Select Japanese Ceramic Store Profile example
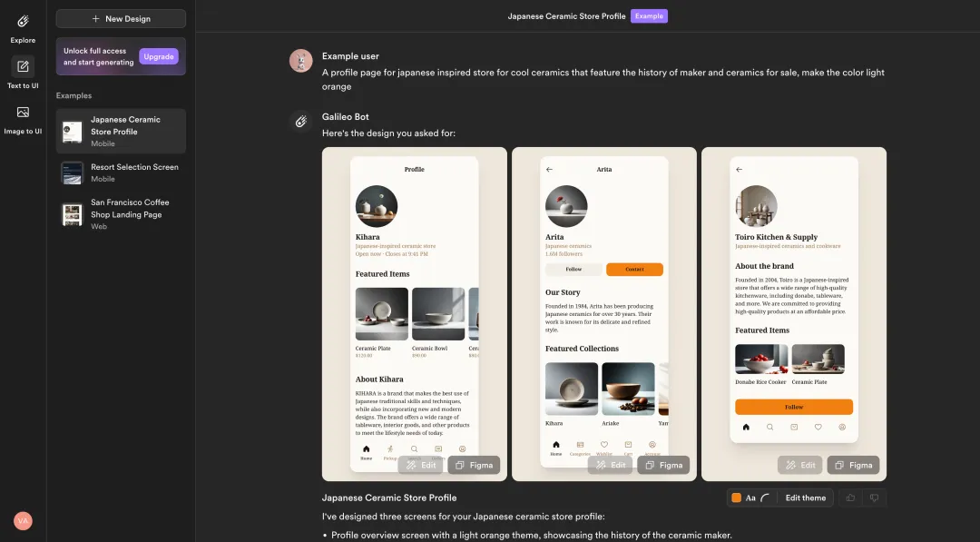This screenshot has height=542, width=980. [x=121, y=132]
